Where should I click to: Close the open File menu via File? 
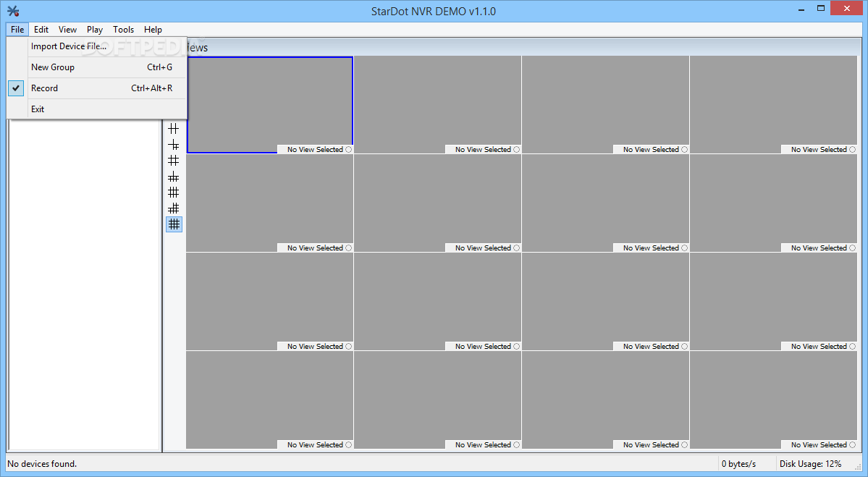click(x=17, y=30)
